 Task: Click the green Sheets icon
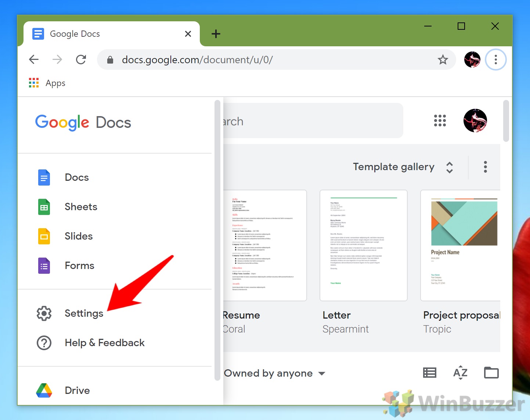44,207
